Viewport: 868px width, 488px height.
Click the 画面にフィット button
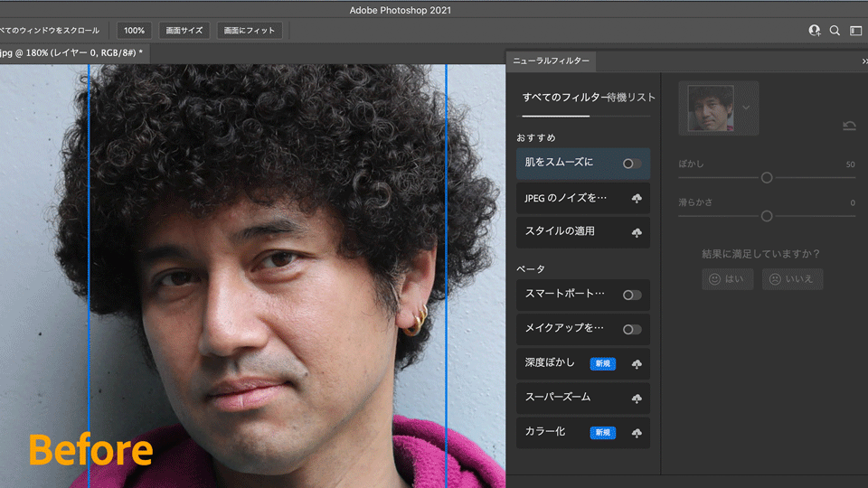tap(250, 31)
